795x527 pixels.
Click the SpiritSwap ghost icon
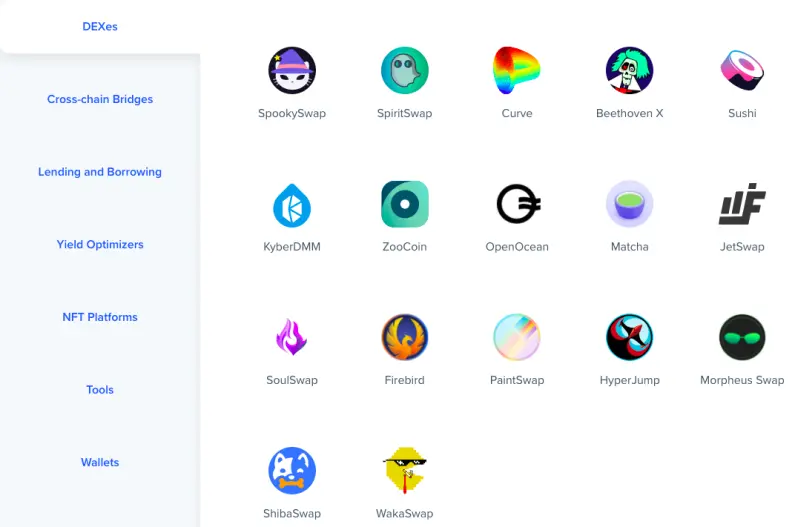tap(405, 71)
